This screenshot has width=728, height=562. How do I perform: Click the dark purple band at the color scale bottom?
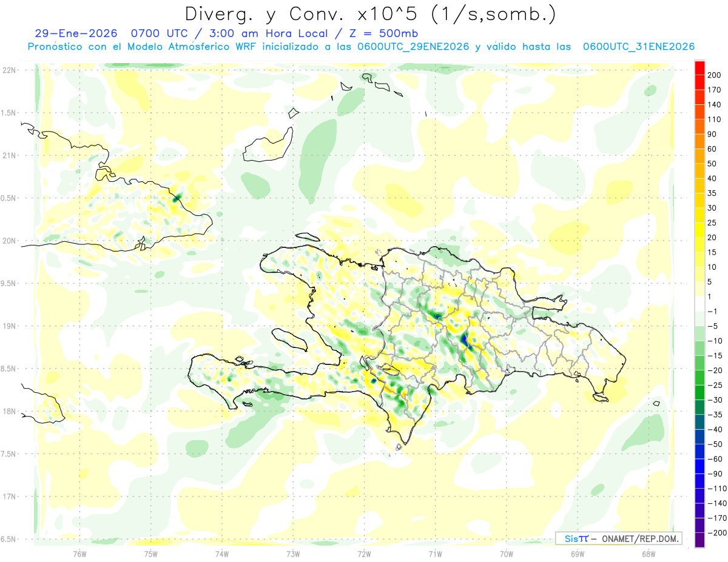click(699, 540)
